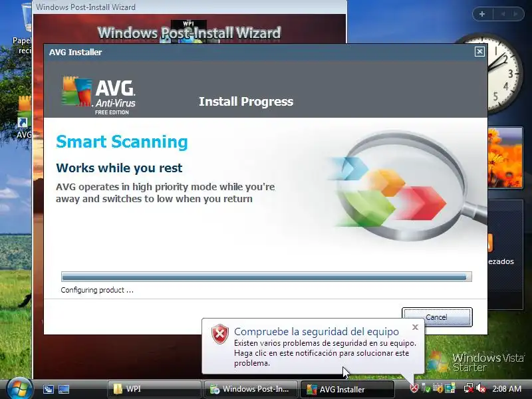This screenshot has height=399, width=532.
Task: Click the 'Install Progress' header text
Action: (246, 102)
